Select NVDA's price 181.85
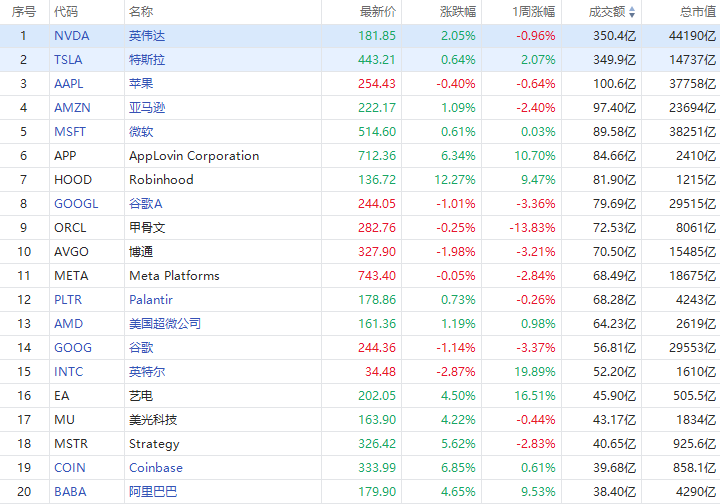The image size is (720, 504). [377, 36]
